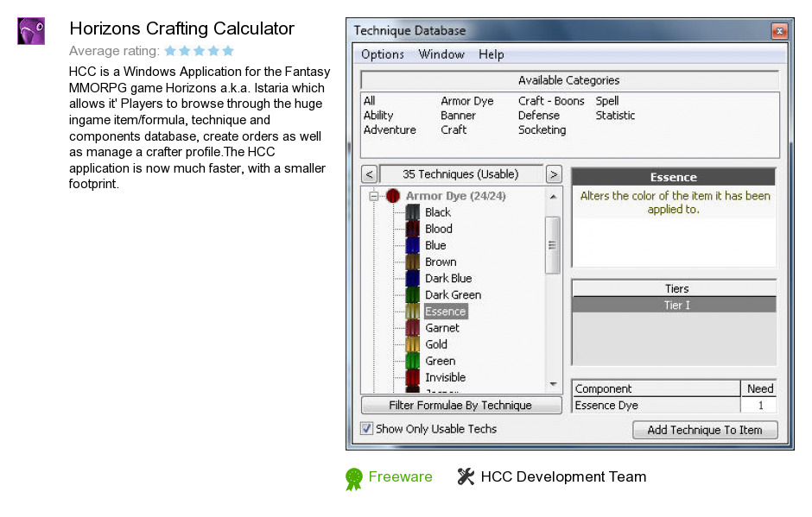Click the technique list scroll down arrow
The image size is (812, 517).
click(553, 384)
